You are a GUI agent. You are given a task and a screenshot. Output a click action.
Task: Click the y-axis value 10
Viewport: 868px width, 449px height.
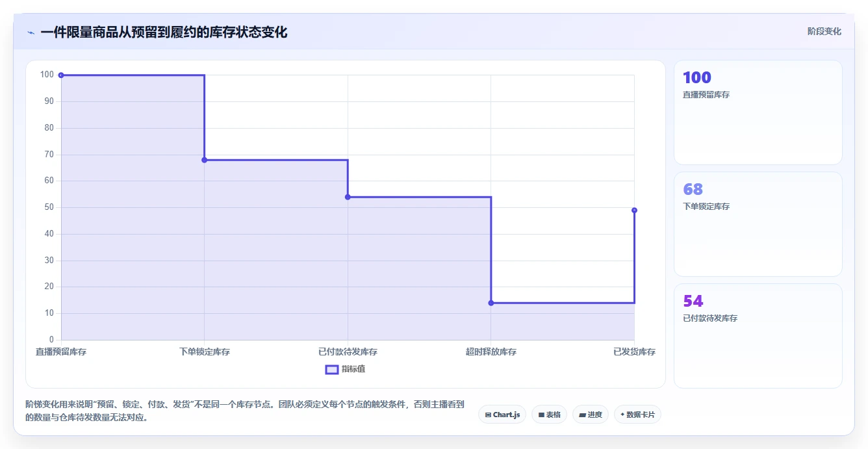pyautogui.click(x=49, y=313)
